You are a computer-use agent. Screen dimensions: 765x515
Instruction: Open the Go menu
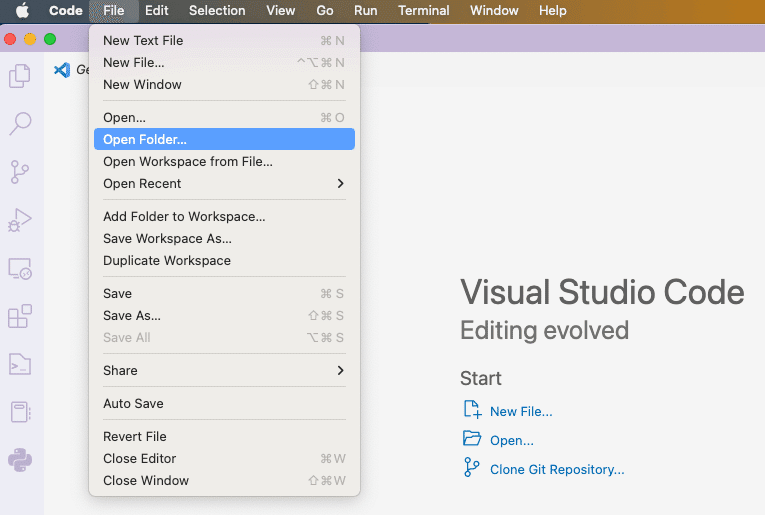(325, 11)
